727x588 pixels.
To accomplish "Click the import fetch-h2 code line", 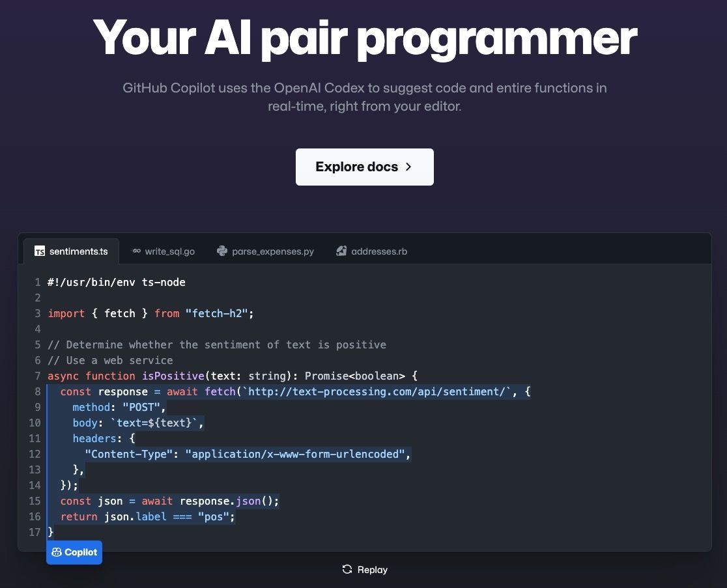I will click(150, 314).
